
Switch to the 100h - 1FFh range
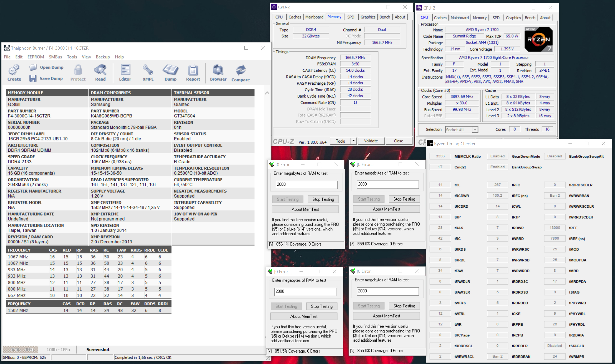coord(58,349)
